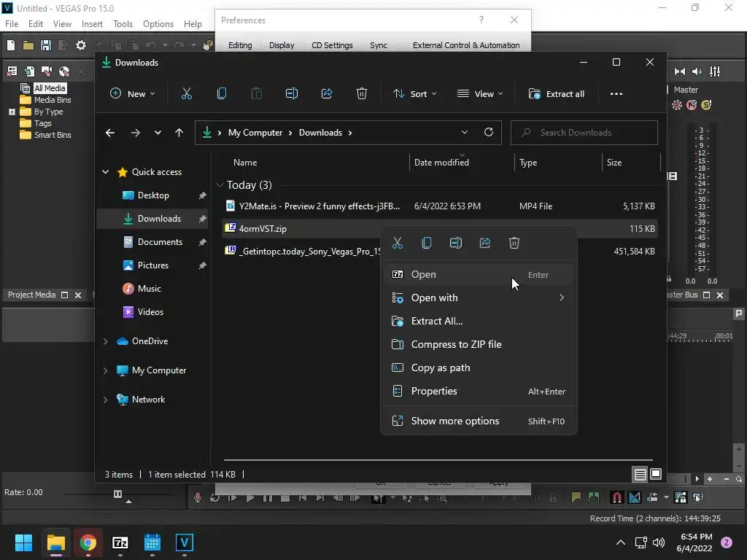Choose Show more options
The height and width of the screenshot is (560, 747).
(x=479, y=421)
